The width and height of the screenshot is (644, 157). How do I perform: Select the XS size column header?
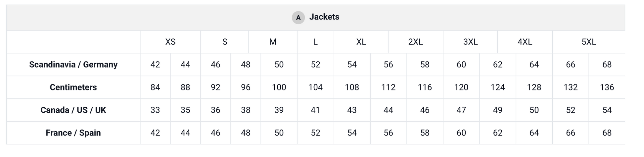click(x=170, y=42)
